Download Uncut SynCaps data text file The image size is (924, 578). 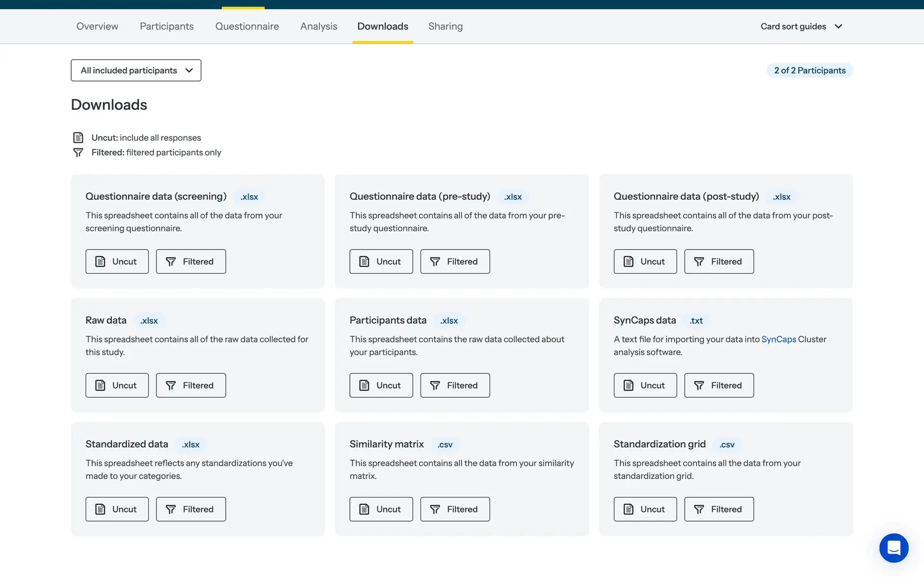pyautogui.click(x=645, y=385)
